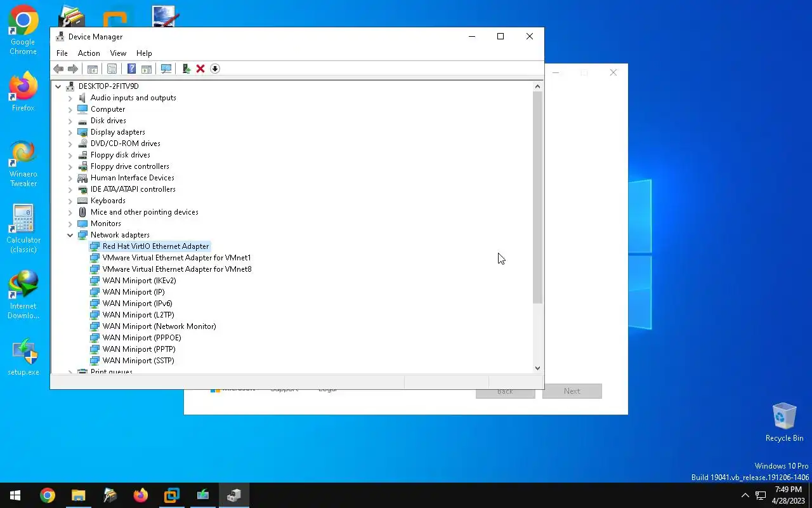
Task: Open the Windows Start button
Action: [x=15, y=495]
